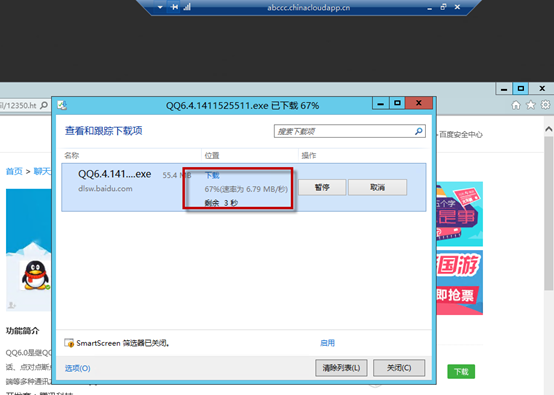Click the address bar search magnifier icon

(x=44, y=105)
